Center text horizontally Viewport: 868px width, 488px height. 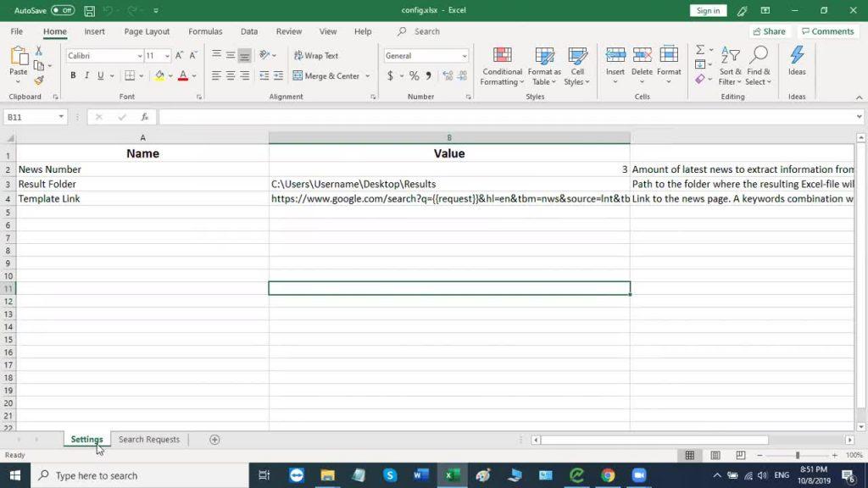(231, 75)
